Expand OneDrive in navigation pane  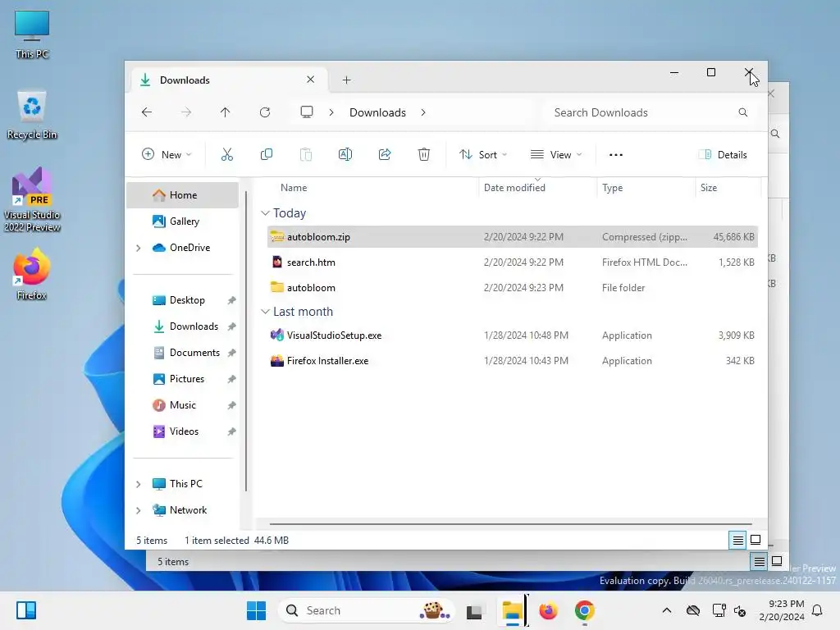point(138,248)
